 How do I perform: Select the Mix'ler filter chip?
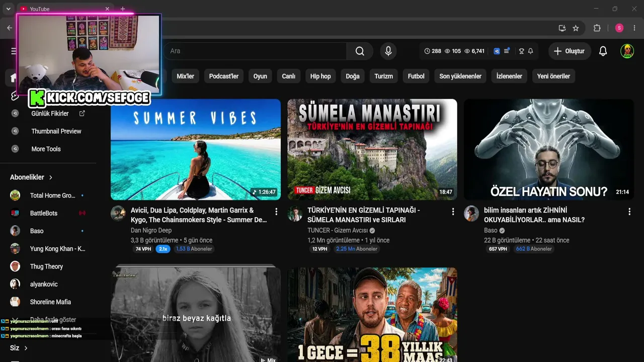pos(185,76)
